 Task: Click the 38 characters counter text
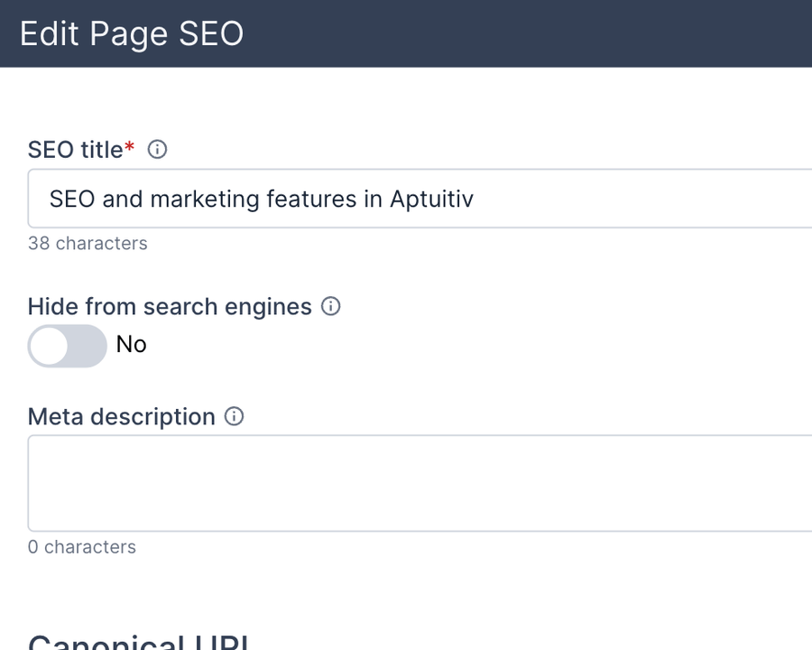[88, 243]
